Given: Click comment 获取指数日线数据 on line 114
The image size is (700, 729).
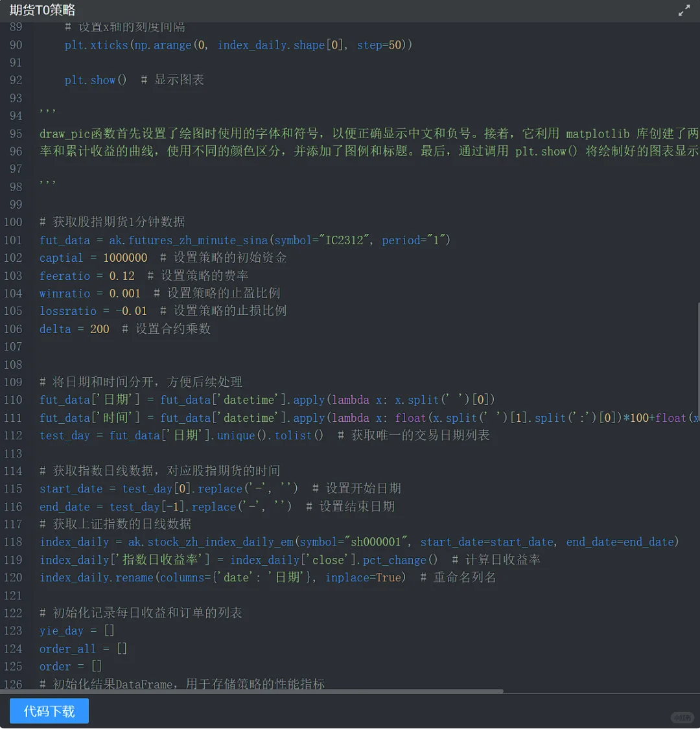Looking at the screenshot, I should click(x=160, y=470).
